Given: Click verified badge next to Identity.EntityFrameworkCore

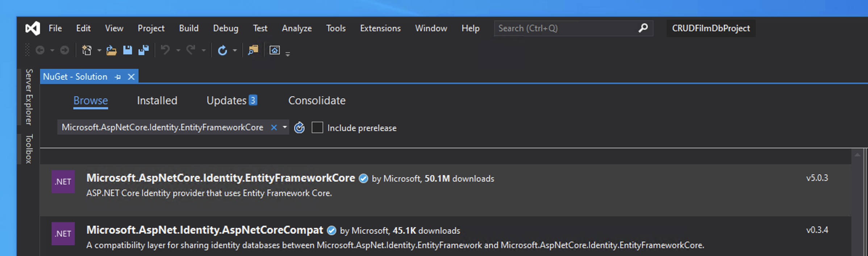Looking at the screenshot, I should (x=363, y=179).
